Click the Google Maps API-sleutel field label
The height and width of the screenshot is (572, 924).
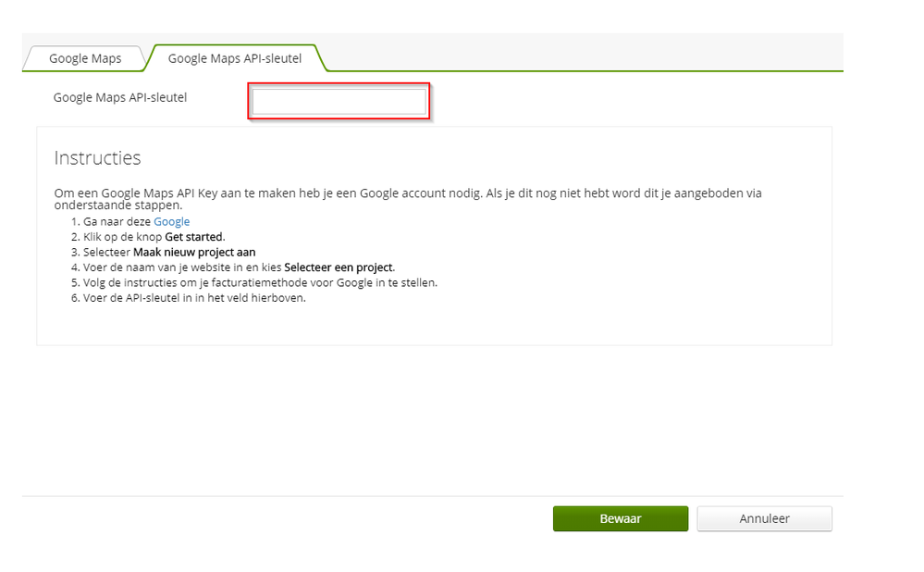point(119,97)
